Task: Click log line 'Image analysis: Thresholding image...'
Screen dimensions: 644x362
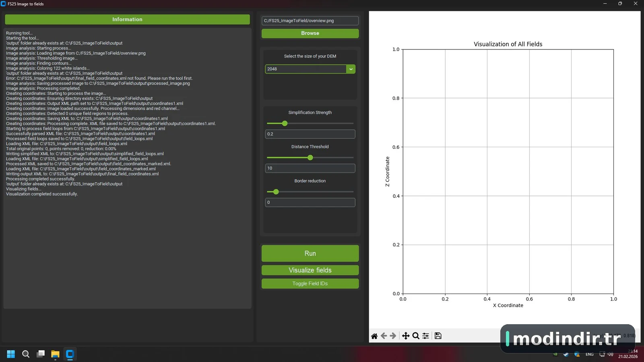Action: 42,58
